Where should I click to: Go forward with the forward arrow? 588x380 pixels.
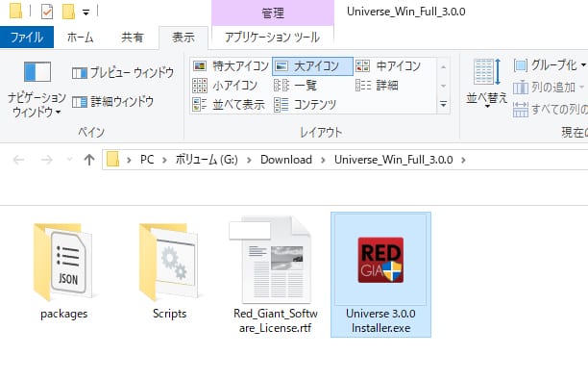coord(46,160)
